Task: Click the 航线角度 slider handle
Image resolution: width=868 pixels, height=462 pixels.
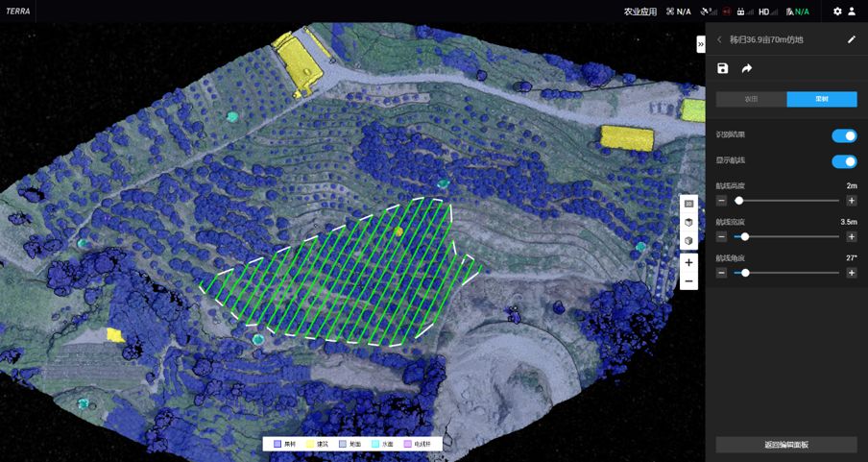Action: pos(745,273)
